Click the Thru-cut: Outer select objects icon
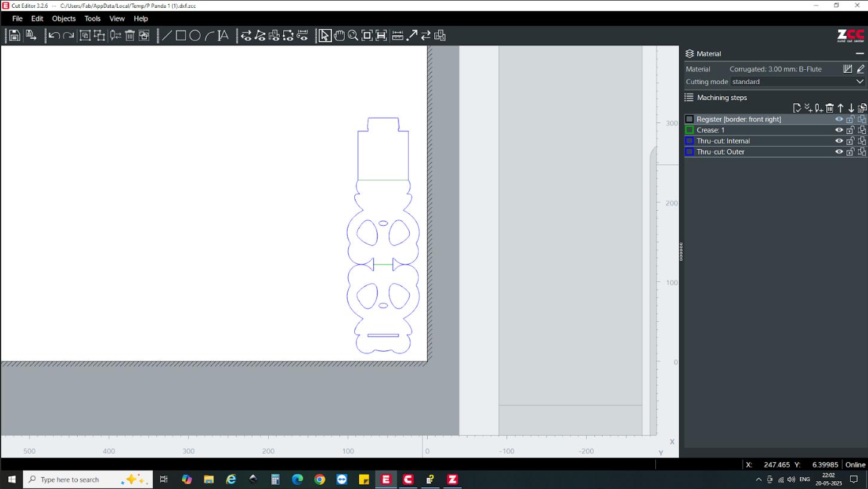Screen dimensions: 868x489 [x=861, y=152]
